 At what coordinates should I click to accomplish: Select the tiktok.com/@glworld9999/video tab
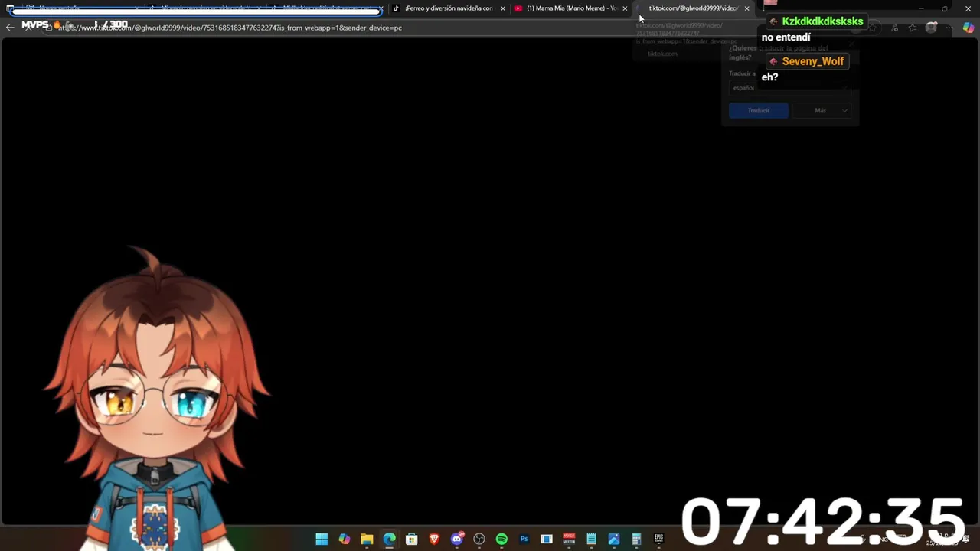(693, 8)
